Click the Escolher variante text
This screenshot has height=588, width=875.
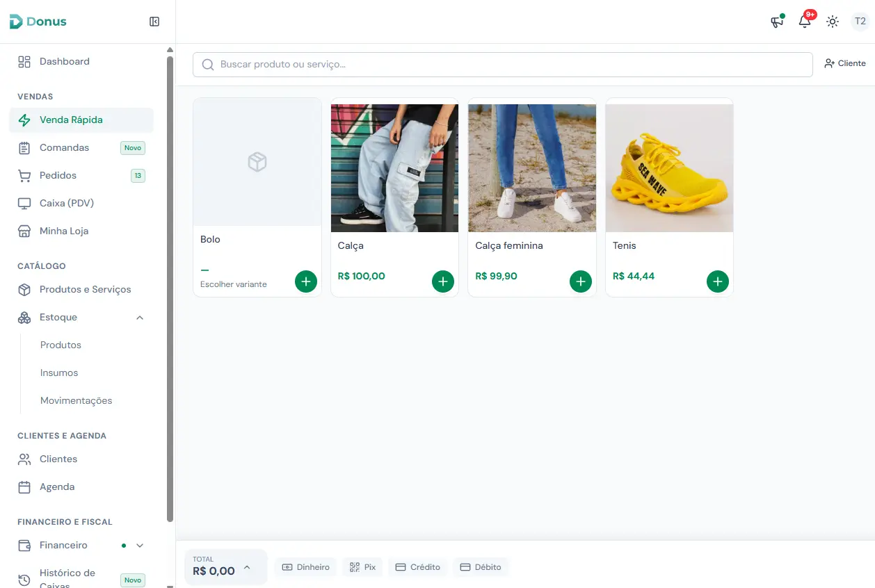[234, 284]
